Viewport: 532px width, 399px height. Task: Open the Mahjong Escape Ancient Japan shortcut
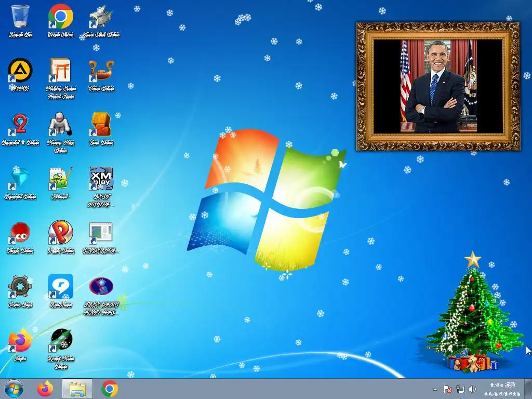60,78
